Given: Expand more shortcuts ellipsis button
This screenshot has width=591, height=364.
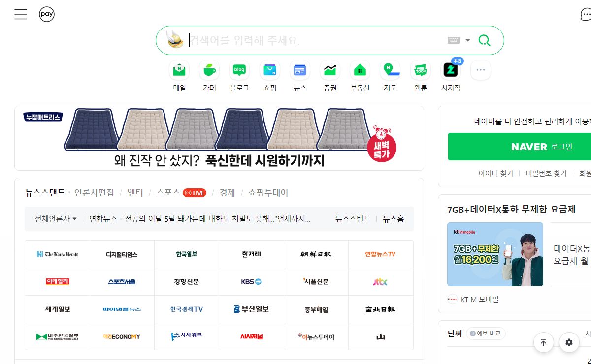Looking at the screenshot, I should click(x=481, y=70).
